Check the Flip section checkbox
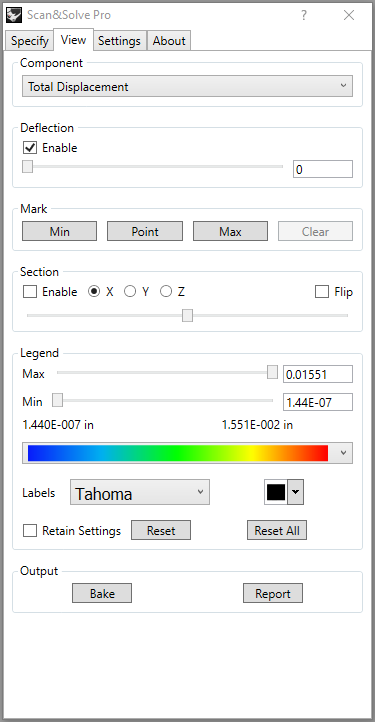This screenshot has width=375, height=722. coord(322,292)
